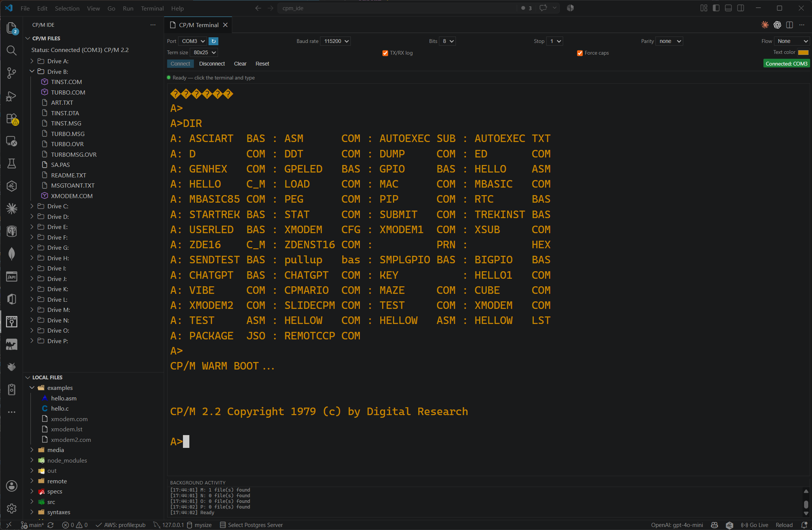Screen dimensions: 812x530
Task: Open the MongoDB leaf icon
Action: 12,254
